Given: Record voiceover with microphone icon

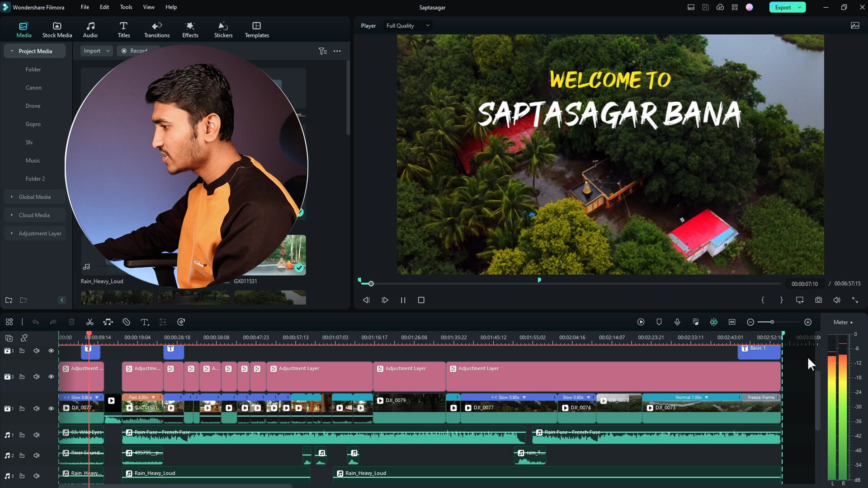Looking at the screenshot, I should coord(677,322).
